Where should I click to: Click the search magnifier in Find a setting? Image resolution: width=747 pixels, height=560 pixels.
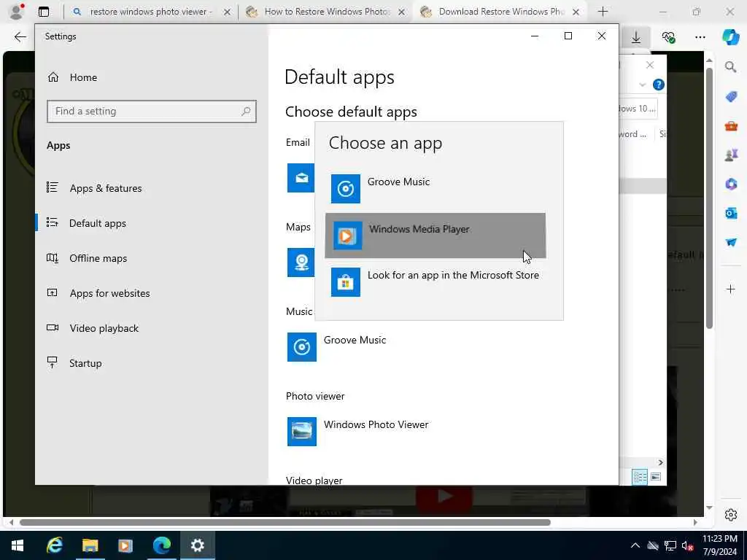[x=246, y=111]
